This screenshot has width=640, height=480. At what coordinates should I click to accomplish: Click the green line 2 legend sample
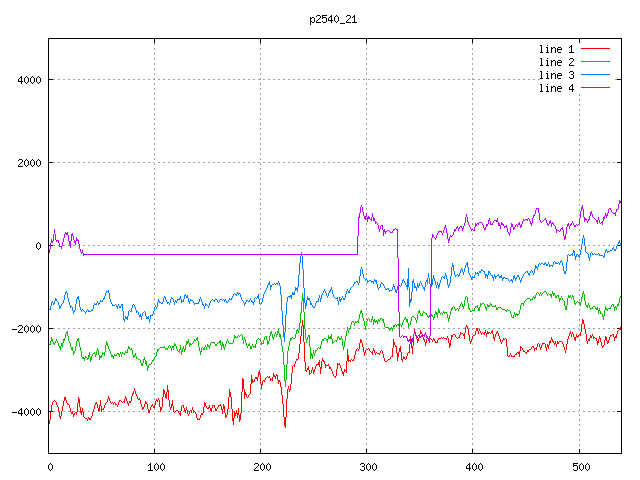[x=595, y=62]
